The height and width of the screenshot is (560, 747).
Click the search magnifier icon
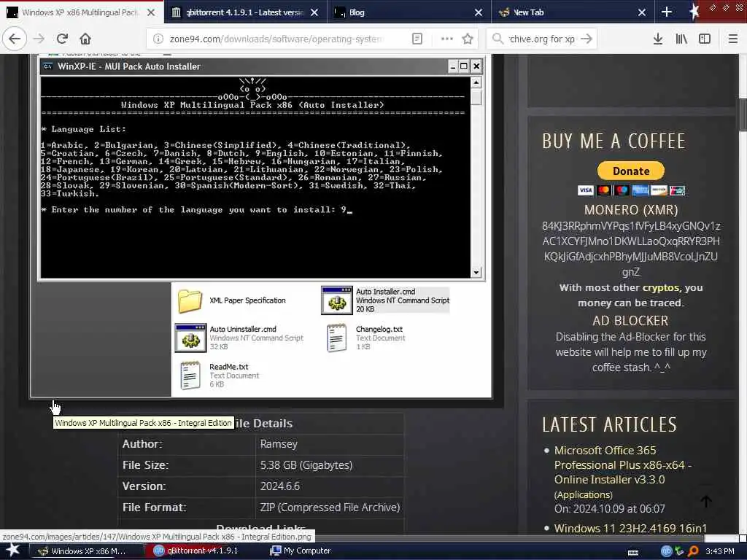coord(498,39)
